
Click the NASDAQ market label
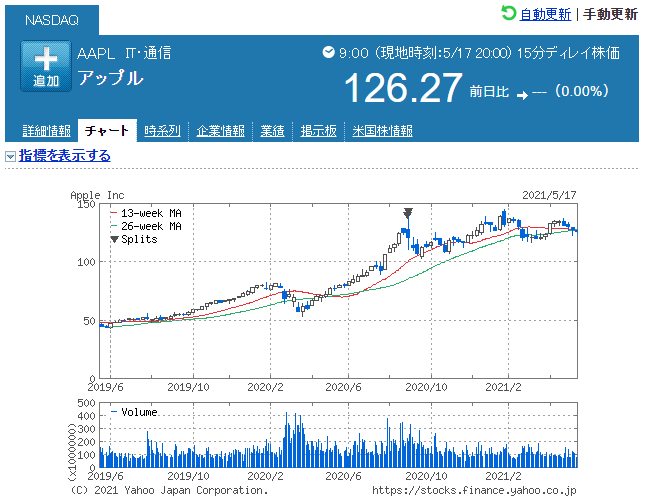[x=52, y=20]
